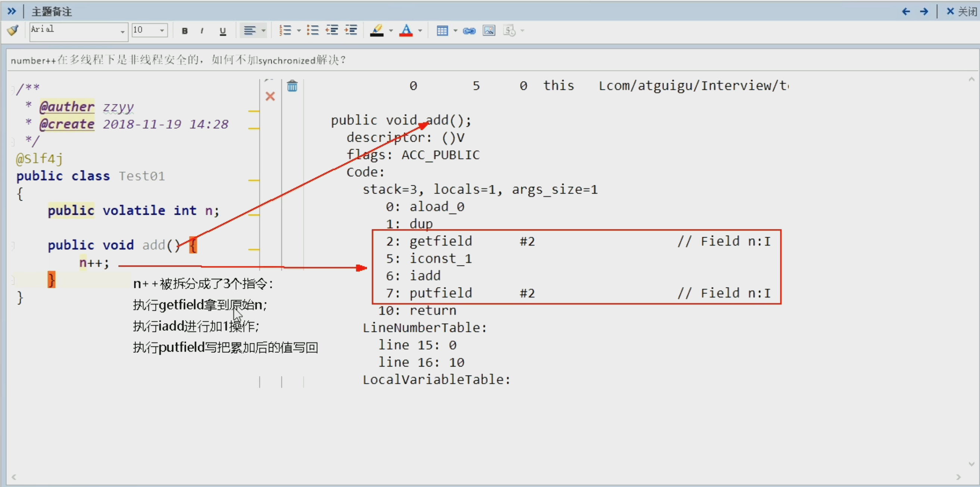Click the '2: getfield' bytecode line
The image size is (980, 487).
point(578,241)
